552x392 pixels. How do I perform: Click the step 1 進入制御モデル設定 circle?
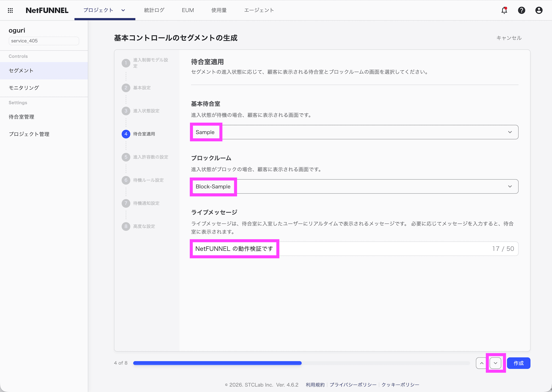[x=126, y=63]
